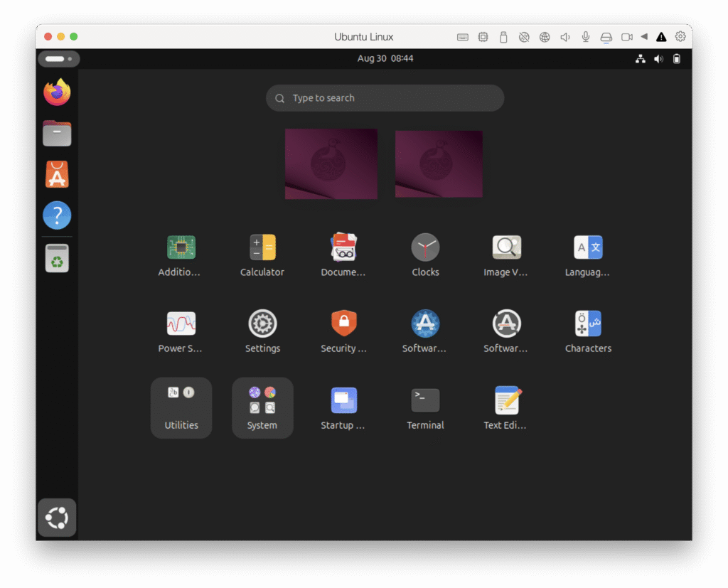
Task: Click VM toolbar CPU chip icon
Action: click(x=483, y=37)
